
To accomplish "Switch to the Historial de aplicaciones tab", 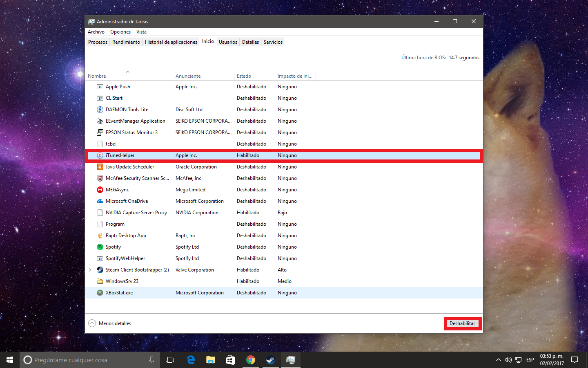I will [x=171, y=42].
